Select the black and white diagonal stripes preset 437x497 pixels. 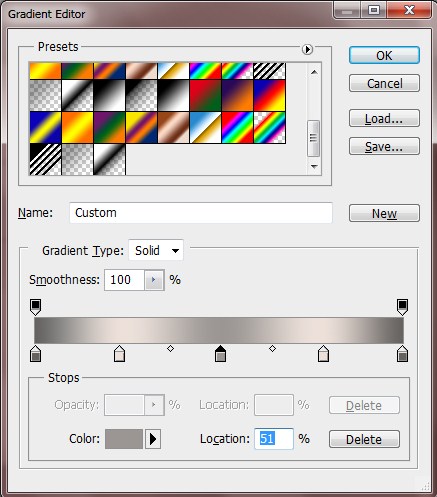point(45,159)
